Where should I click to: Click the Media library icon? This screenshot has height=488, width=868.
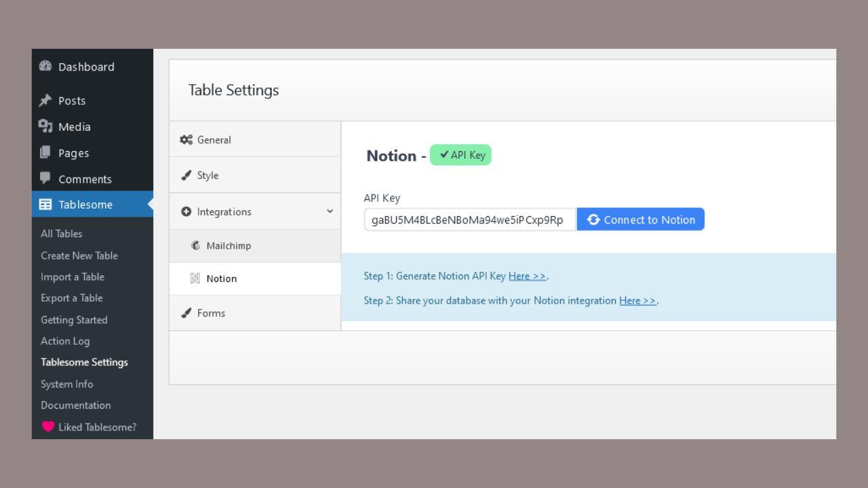click(x=45, y=127)
